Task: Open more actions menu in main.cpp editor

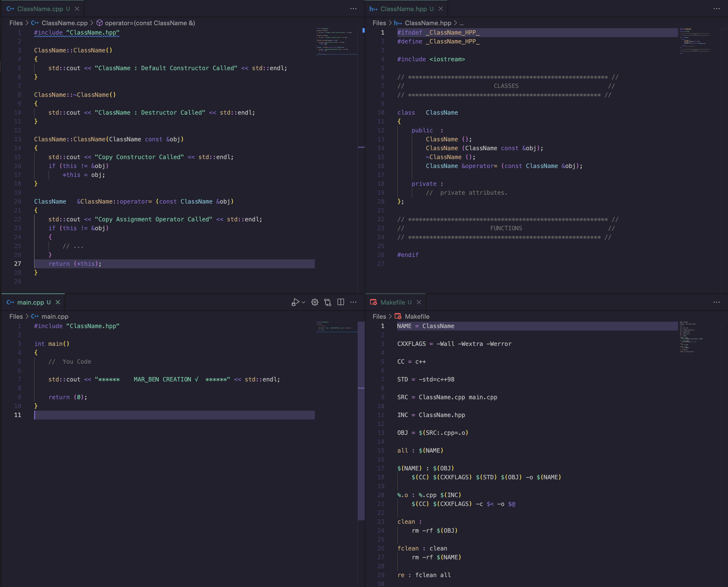Action: tap(353, 302)
